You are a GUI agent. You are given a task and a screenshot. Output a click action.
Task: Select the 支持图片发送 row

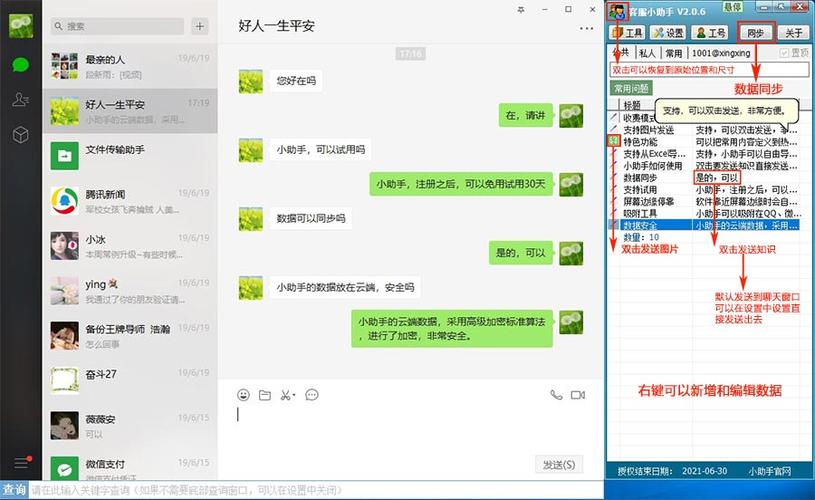pyautogui.click(x=704, y=130)
